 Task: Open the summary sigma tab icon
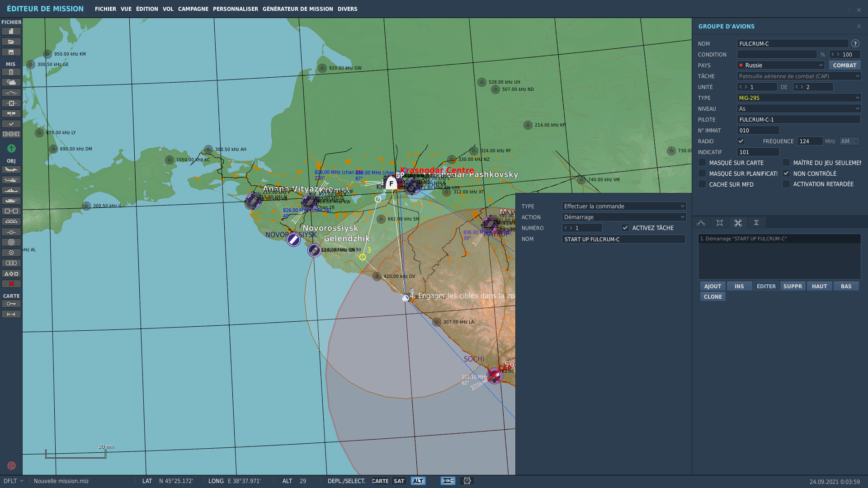(x=756, y=223)
